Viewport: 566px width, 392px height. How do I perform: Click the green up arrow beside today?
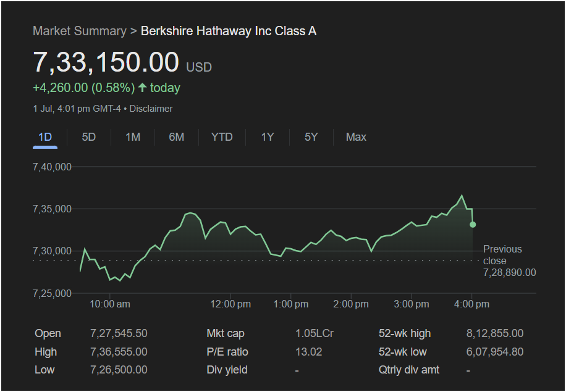[142, 87]
